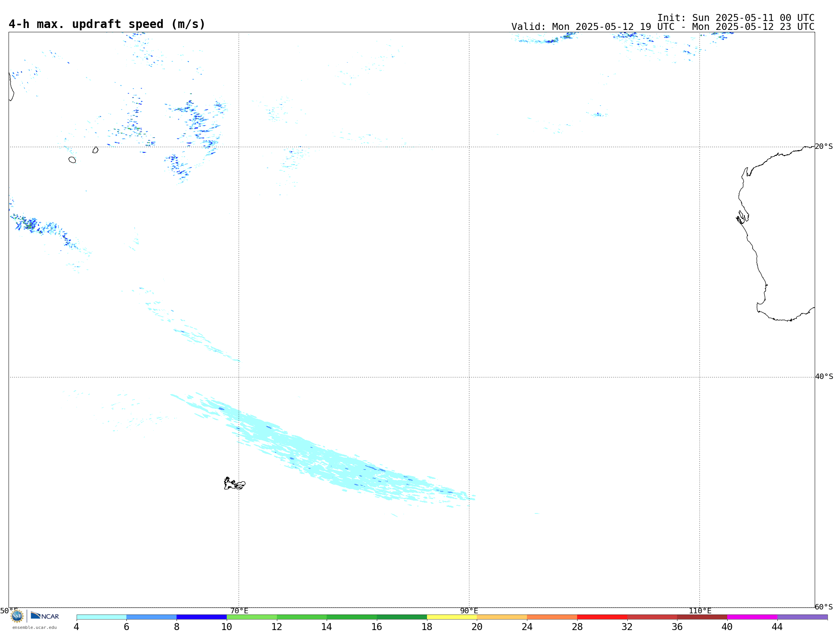
Task: Select the light cyan 4–6 color swatch
Action: click(101, 617)
